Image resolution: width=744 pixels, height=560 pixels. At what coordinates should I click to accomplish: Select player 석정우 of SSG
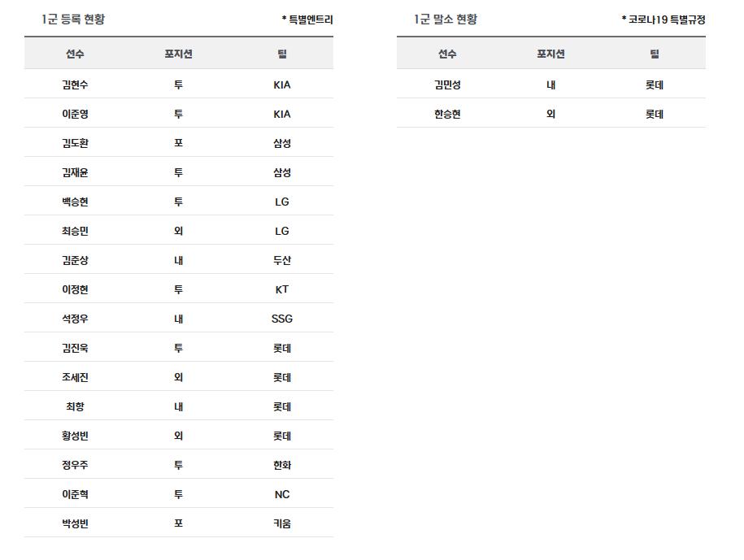coord(75,319)
